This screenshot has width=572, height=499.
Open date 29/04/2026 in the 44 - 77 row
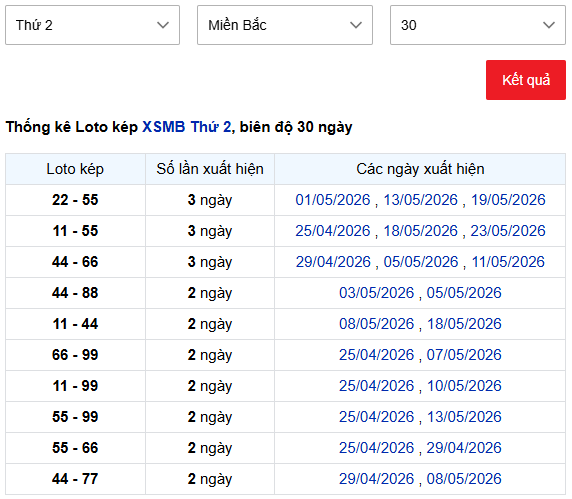point(376,479)
